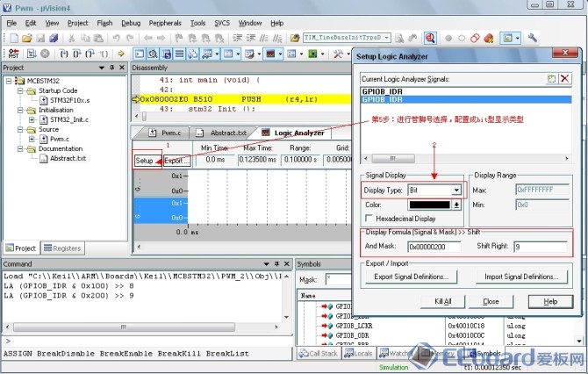Click the Delete signal X icon

pyautogui.click(x=564, y=78)
